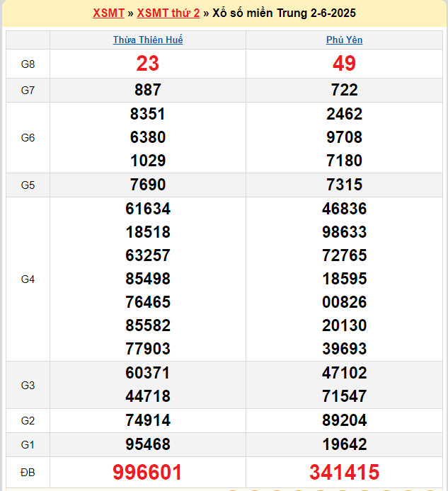
Task: Click the special prize number 996601
Action: point(148,472)
